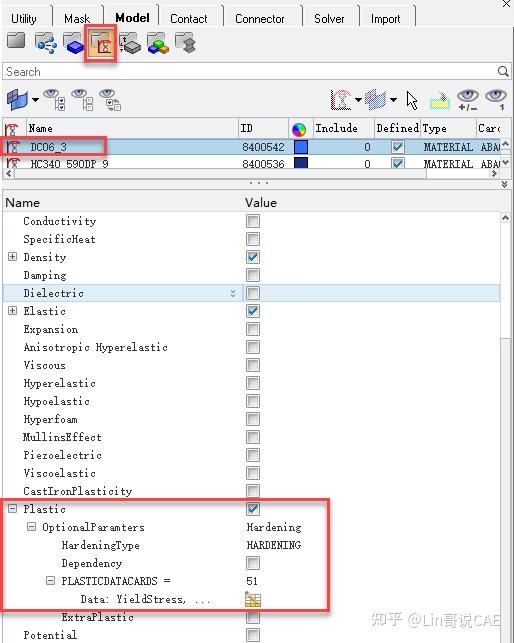Open the yield stress data table editor

click(x=253, y=599)
